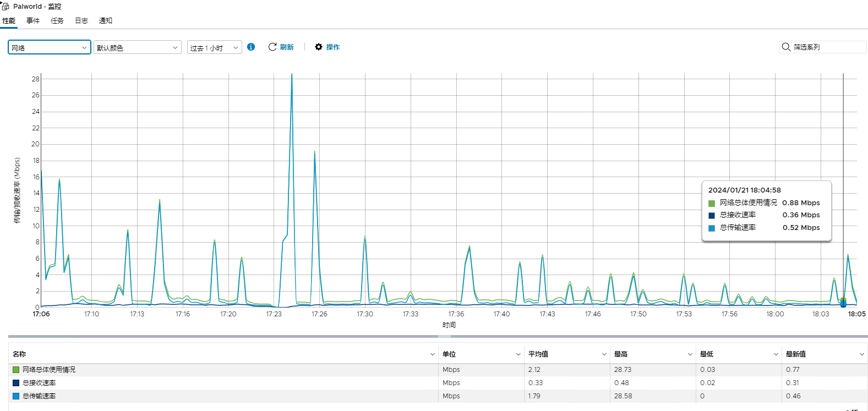The height and width of the screenshot is (411, 868).
Task: Open the 事件 tab
Action: coord(33,20)
